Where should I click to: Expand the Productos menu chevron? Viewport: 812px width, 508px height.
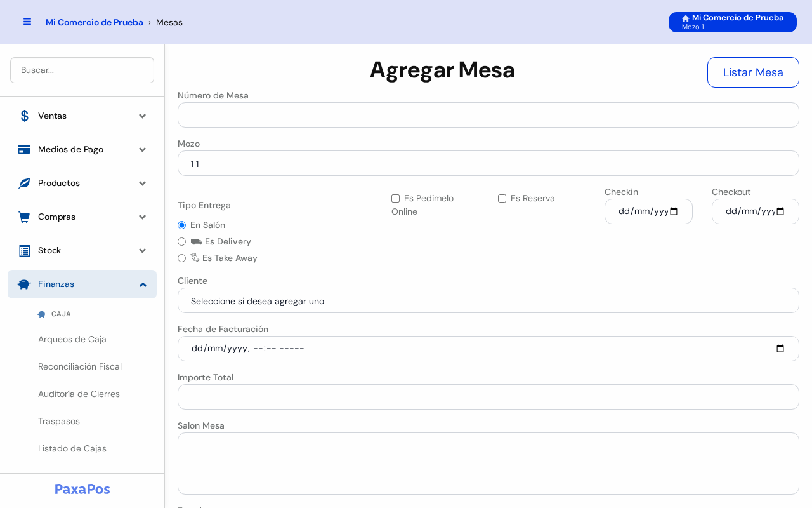143,183
